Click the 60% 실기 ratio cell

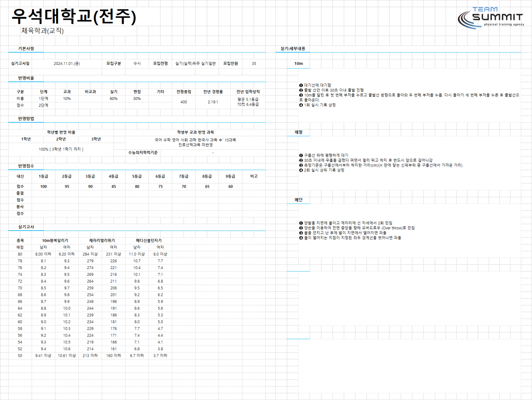coord(114,99)
